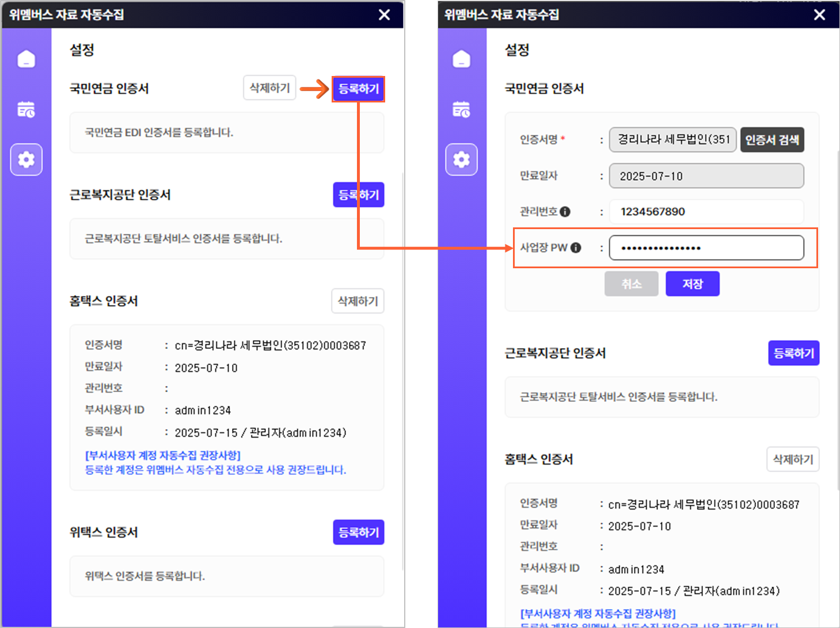Click the 홈택스 만료일자 value 2025-07-10 in the left window

206,368
